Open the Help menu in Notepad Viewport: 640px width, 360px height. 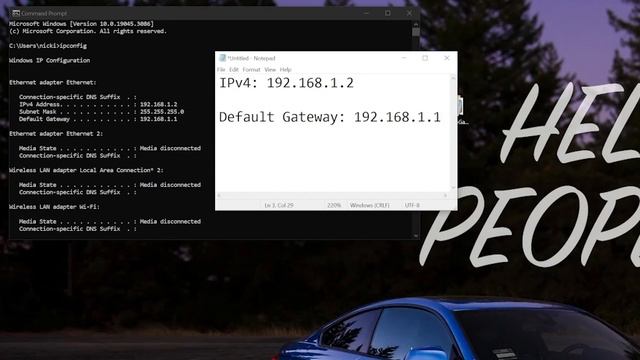pos(285,70)
